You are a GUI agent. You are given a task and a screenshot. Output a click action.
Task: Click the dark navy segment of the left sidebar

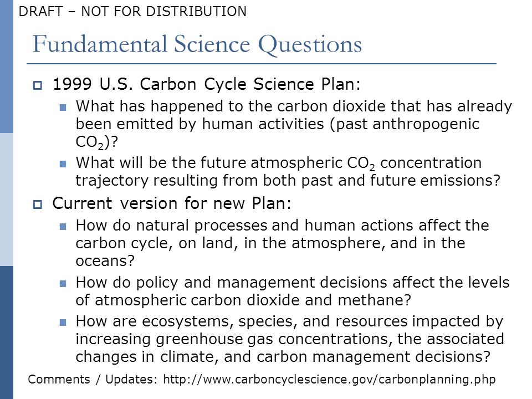(x=7, y=332)
